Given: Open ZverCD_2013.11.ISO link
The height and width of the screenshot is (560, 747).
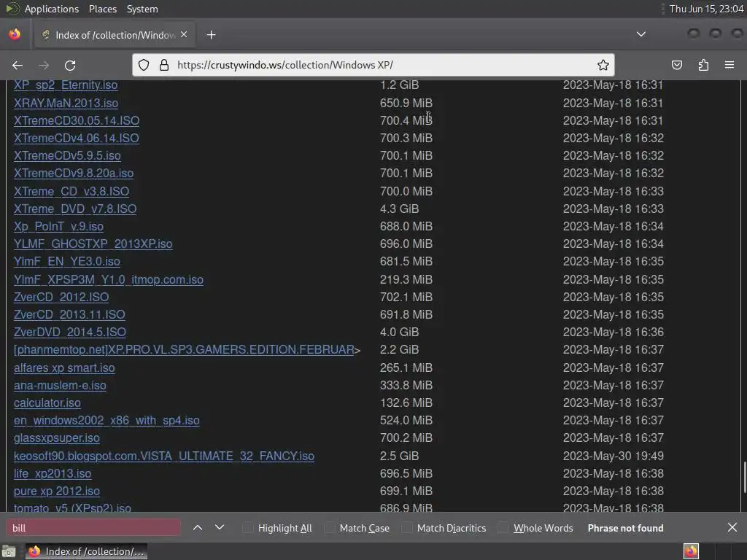Looking at the screenshot, I should 69,314.
